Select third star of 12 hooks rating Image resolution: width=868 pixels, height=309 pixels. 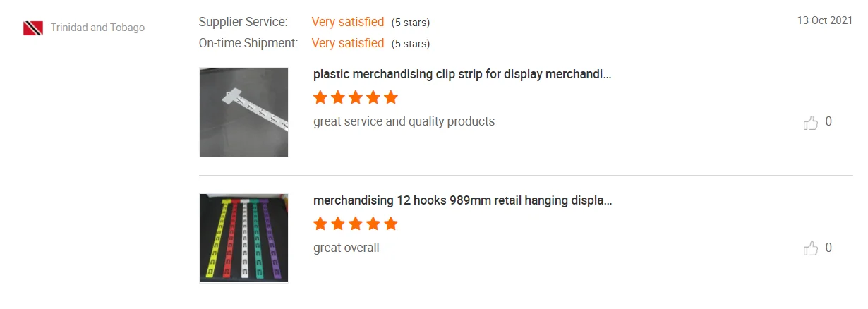tap(356, 224)
